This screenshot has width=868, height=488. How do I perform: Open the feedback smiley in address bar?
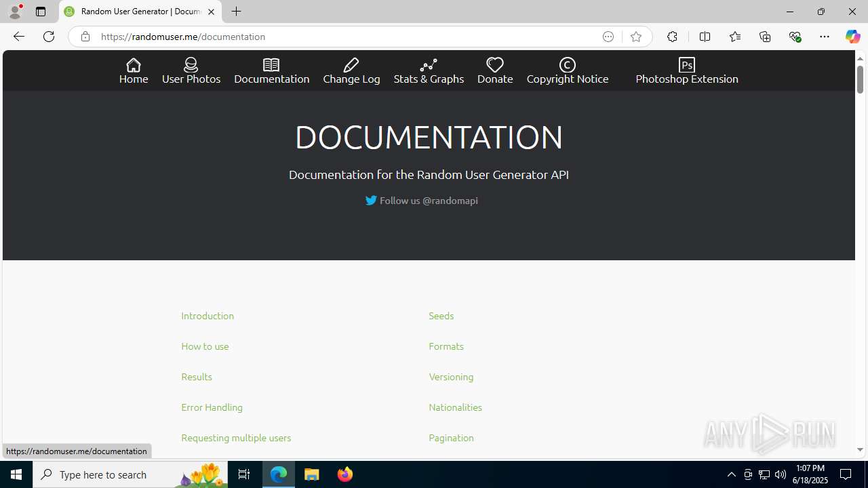point(608,37)
